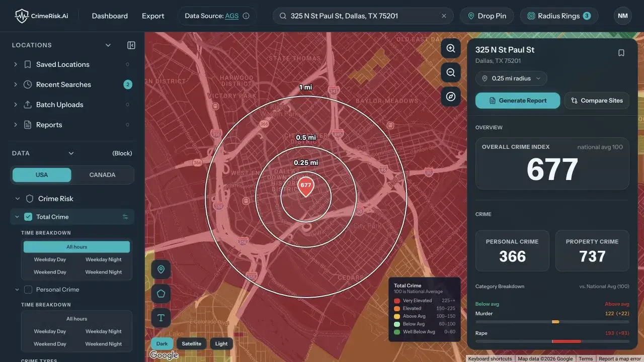Click the search magnifier icon
Screen dimensions: 644x362
[x=283, y=16]
